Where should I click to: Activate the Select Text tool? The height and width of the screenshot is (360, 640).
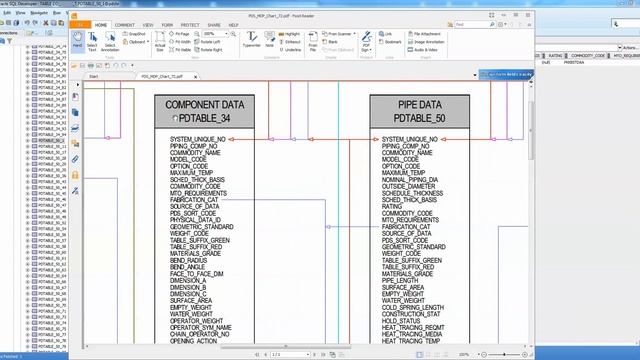pos(92,41)
